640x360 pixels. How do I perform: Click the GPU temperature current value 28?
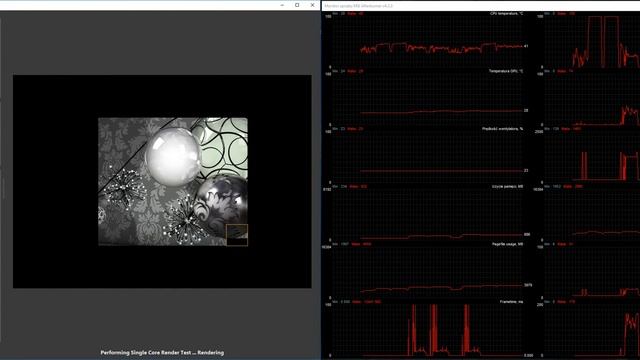point(526,111)
